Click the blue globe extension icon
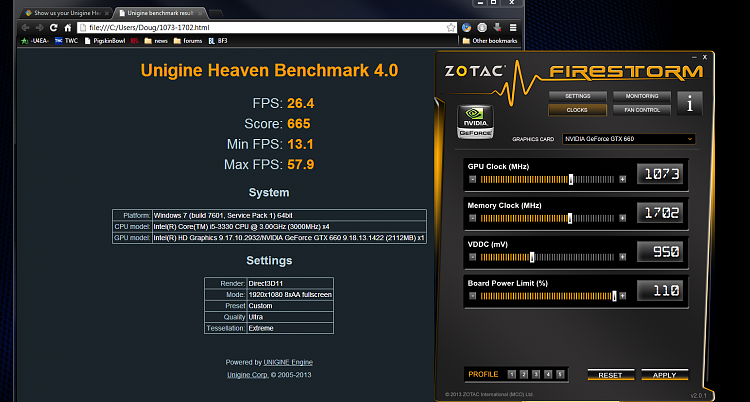This screenshot has height=402, width=750. [466, 28]
